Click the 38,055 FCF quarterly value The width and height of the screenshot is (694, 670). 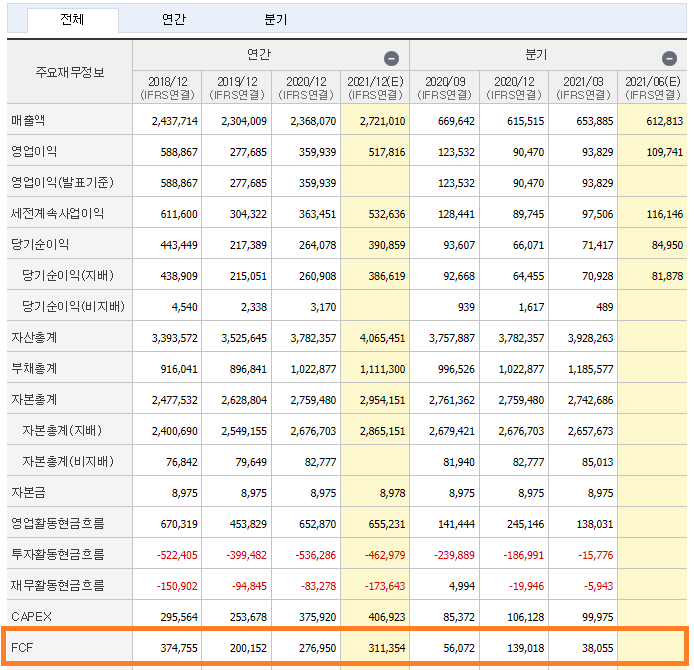coord(598,648)
